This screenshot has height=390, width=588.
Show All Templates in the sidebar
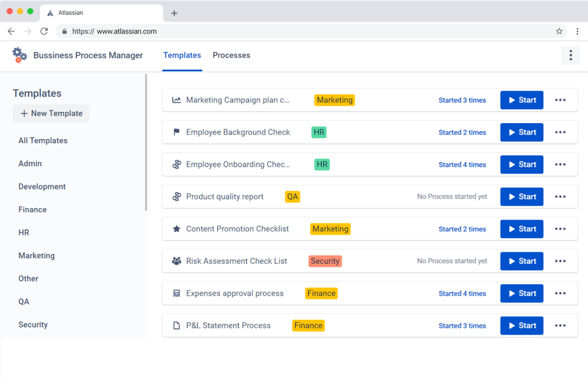pyautogui.click(x=43, y=140)
